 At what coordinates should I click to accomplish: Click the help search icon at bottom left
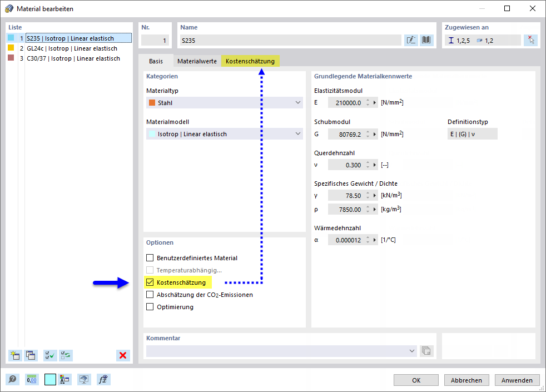click(13, 379)
